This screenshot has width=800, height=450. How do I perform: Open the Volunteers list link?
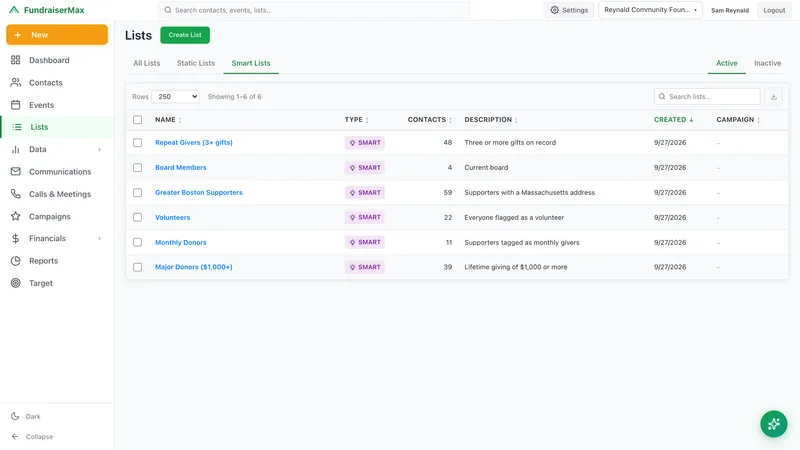(x=172, y=217)
